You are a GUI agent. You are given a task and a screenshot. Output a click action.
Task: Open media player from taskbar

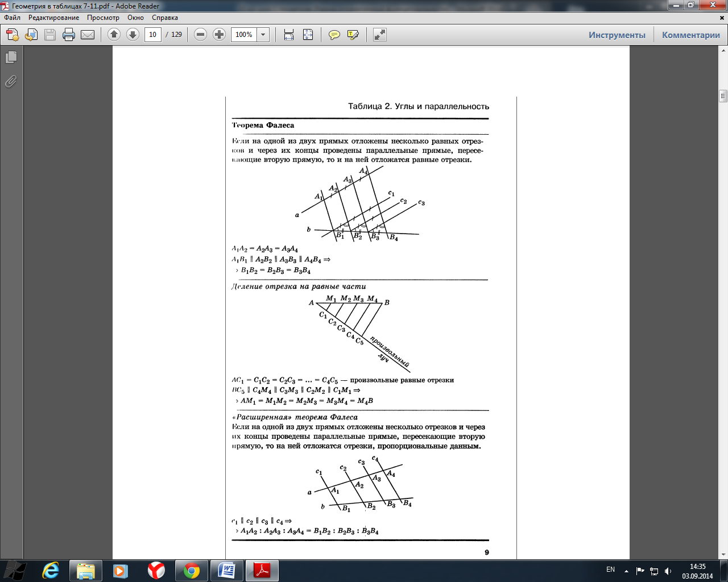click(121, 571)
